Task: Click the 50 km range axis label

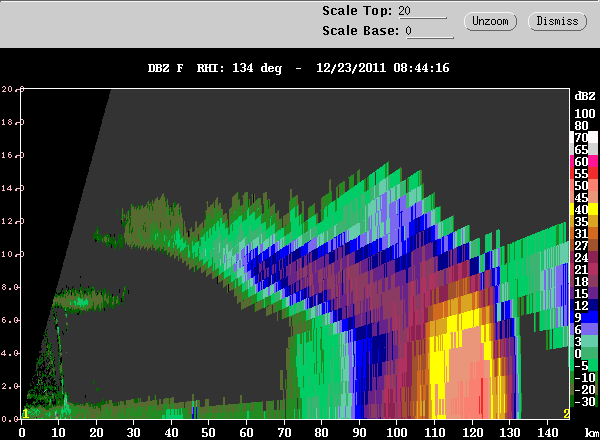Action: 209,433
